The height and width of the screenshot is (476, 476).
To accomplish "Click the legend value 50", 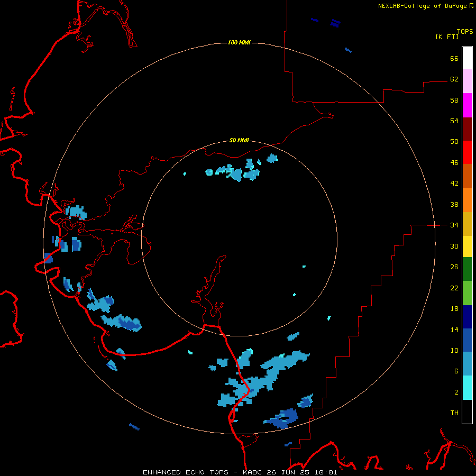I will 454,141.
